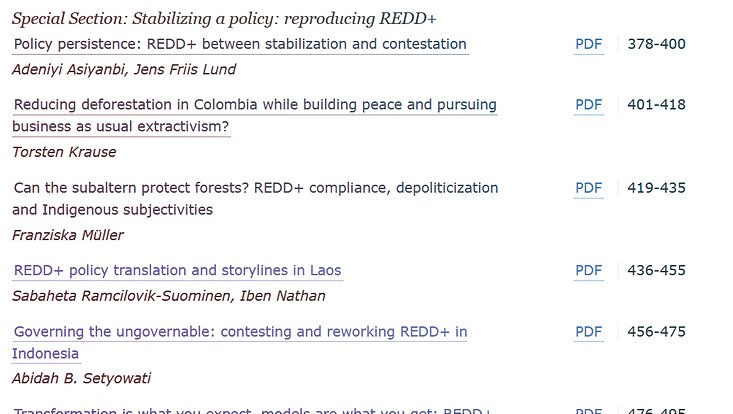
Task: Click author name Iben Nathan
Action: (x=282, y=296)
